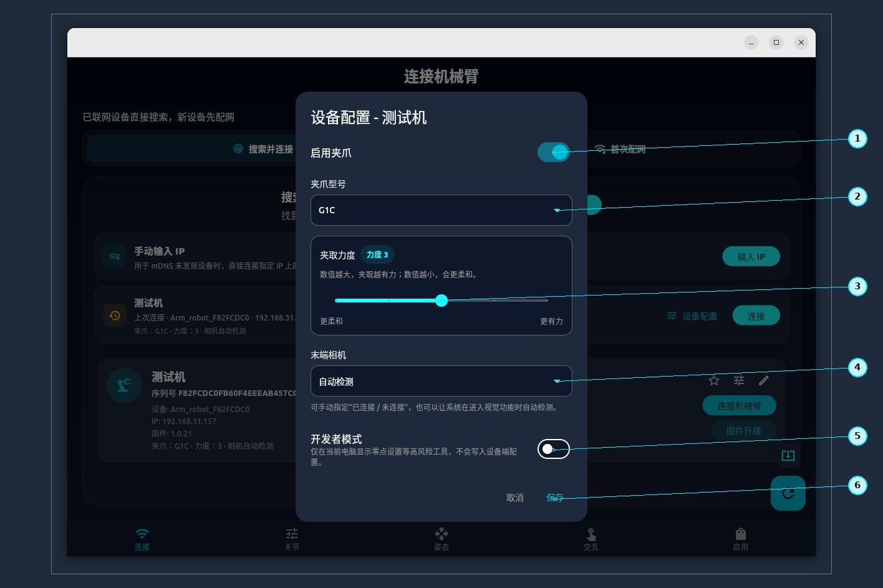Screen dimensions: 883x588
Task: Open 设备配置 link in recent connection row
Action: tap(692, 316)
